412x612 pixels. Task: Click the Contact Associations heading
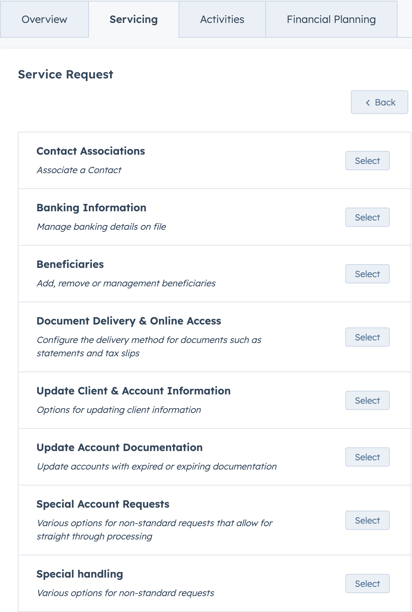point(91,151)
